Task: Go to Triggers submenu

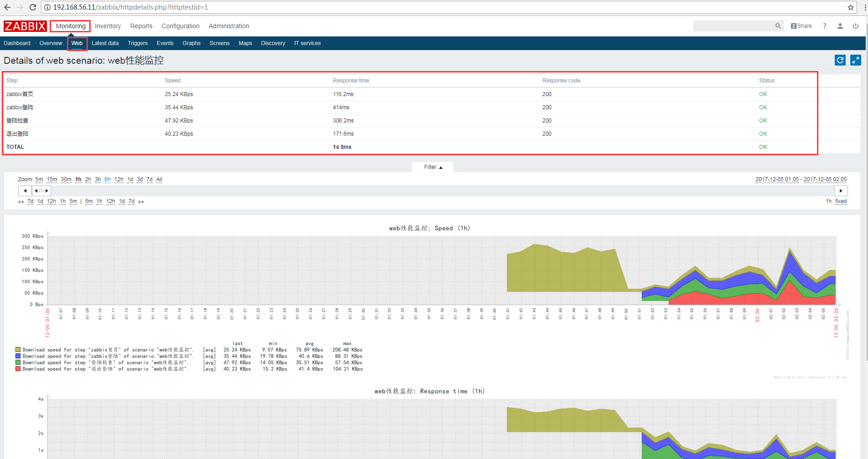Action: pyautogui.click(x=138, y=43)
